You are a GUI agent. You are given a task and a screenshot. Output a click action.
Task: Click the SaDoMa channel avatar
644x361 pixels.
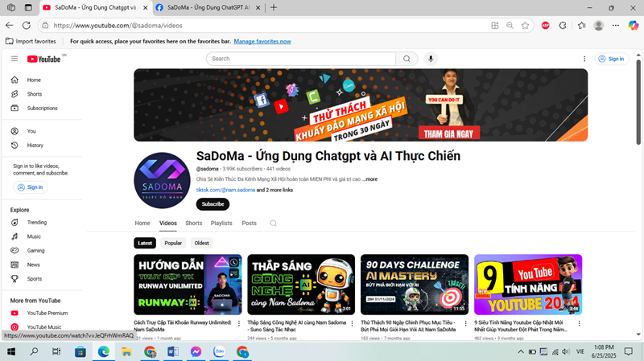click(x=163, y=180)
